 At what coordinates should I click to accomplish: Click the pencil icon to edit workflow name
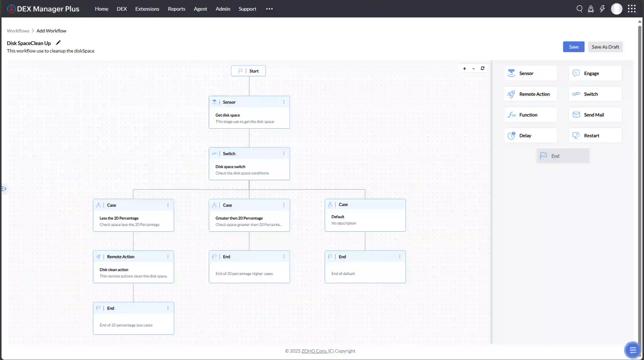click(58, 43)
